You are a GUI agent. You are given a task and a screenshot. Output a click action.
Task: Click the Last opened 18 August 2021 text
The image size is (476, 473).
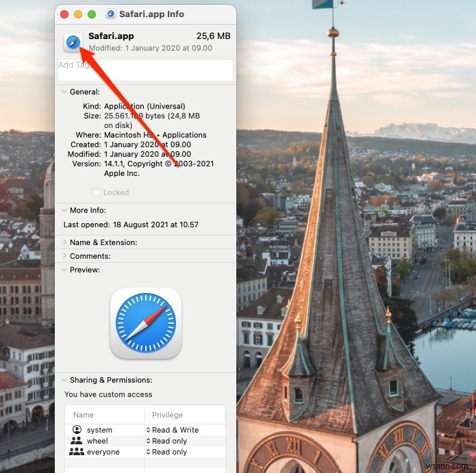131,225
